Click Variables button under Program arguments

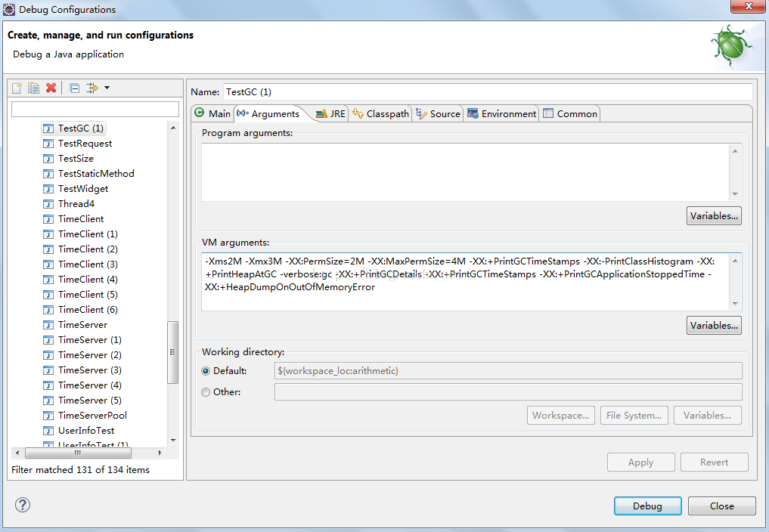(x=714, y=215)
